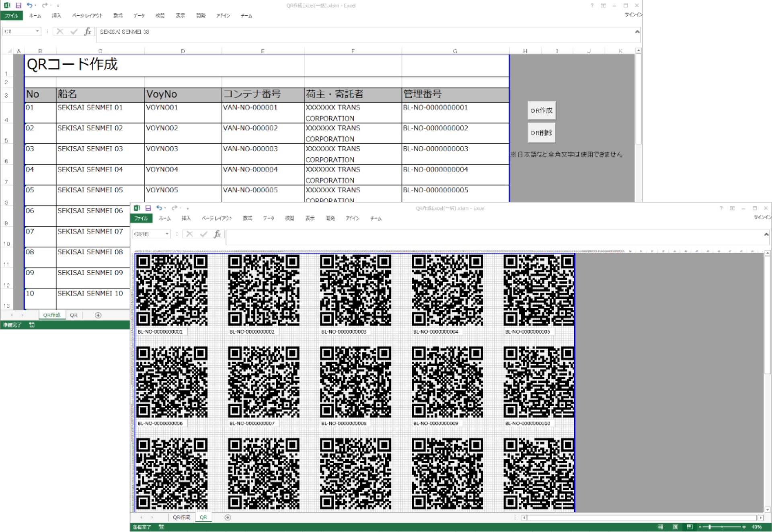Open ファイル tab in the back Excel window
Screen dimensions: 772x532
pos(12,16)
